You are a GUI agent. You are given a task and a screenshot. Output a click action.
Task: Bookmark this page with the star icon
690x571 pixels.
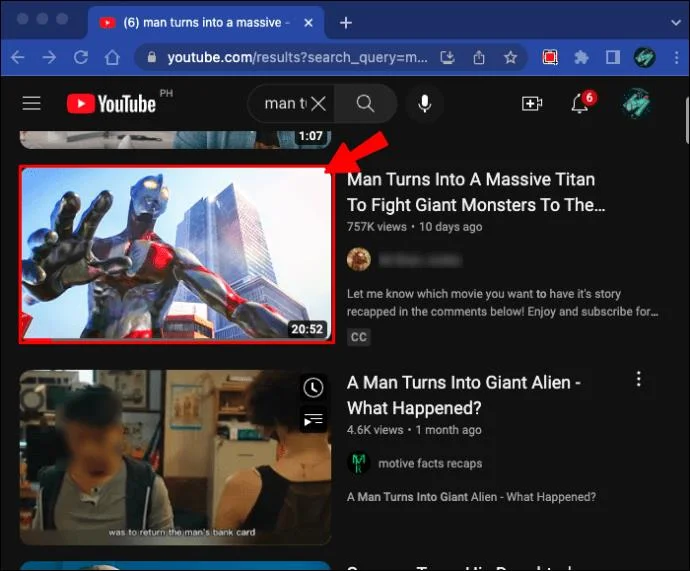click(x=510, y=57)
